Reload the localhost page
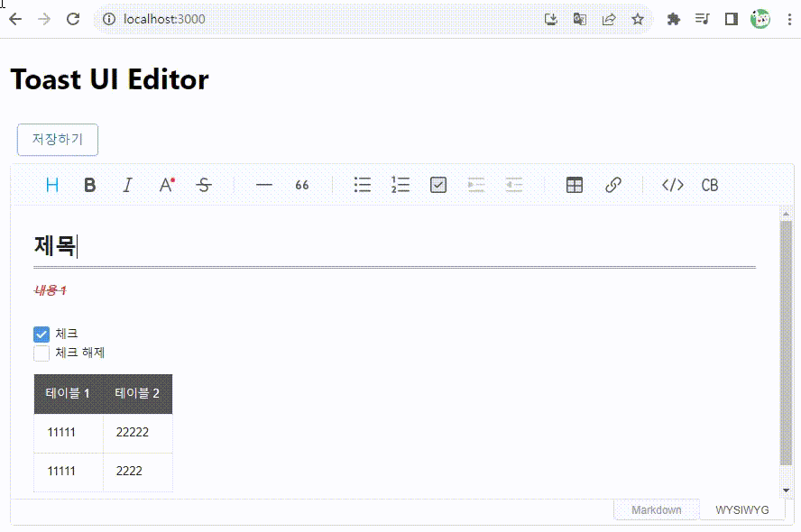 [x=73, y=19]
